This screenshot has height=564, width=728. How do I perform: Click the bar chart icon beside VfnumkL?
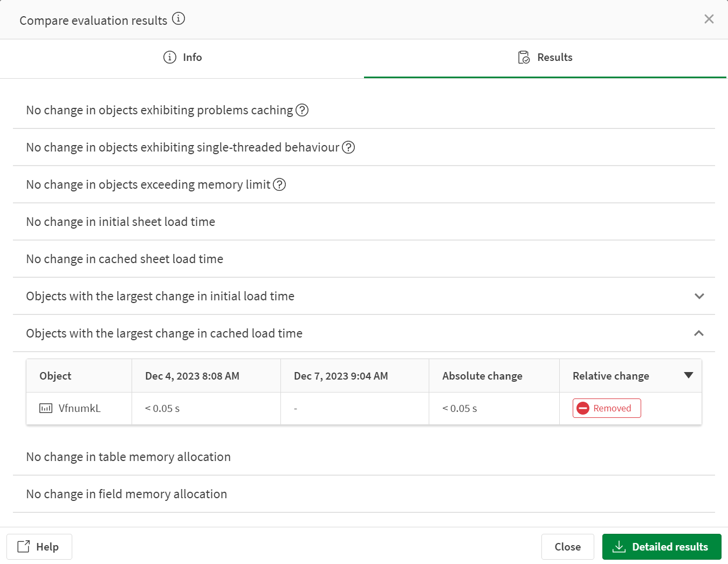(x=45, y=408)
